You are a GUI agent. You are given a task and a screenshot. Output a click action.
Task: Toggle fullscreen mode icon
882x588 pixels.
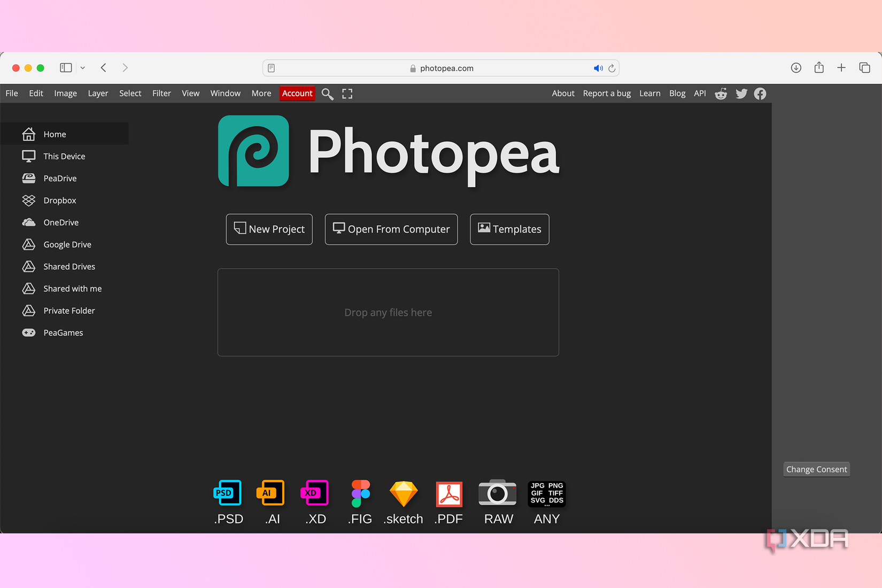tap(347, 94)
